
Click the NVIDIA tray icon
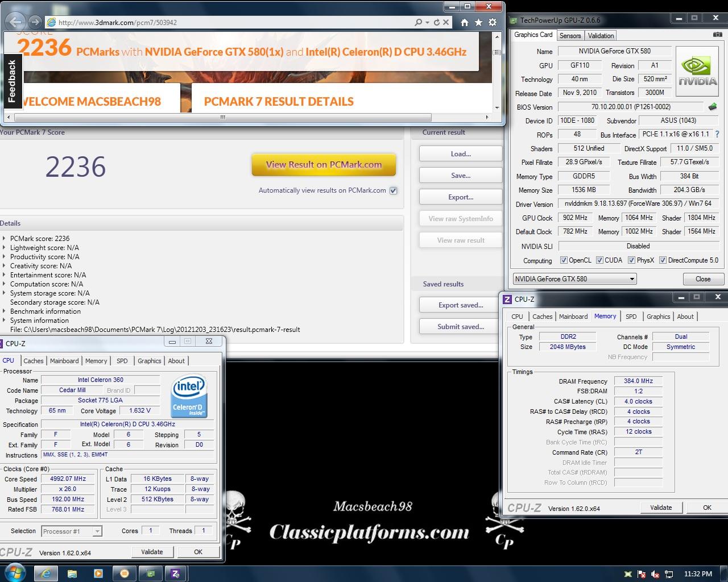tap(628, 574)
